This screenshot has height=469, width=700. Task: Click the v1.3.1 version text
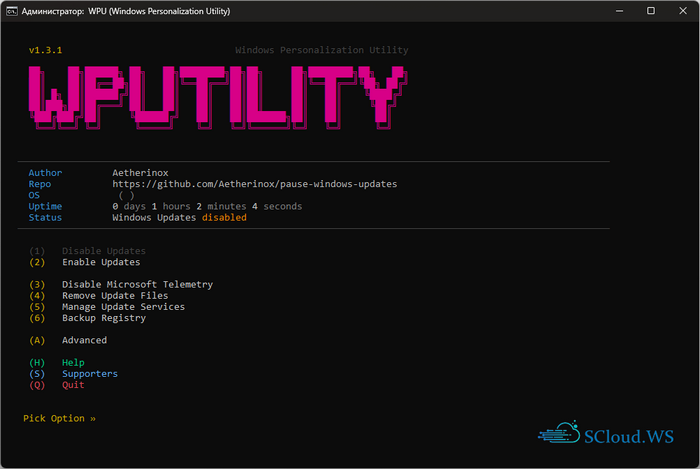tap(45, 50)
